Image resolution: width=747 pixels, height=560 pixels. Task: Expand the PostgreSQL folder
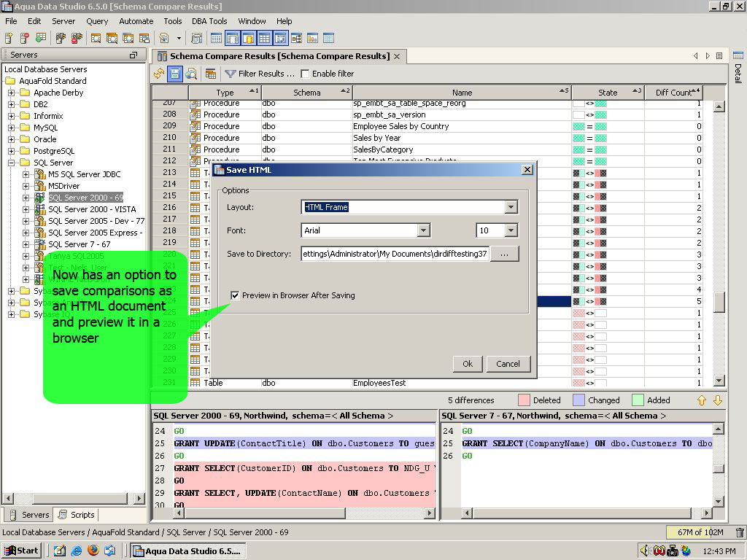click(11, 151)
